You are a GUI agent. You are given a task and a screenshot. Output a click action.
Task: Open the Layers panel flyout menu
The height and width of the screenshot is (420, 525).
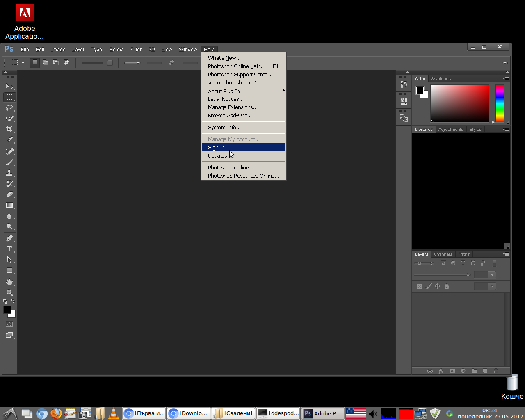pos(506,254)
